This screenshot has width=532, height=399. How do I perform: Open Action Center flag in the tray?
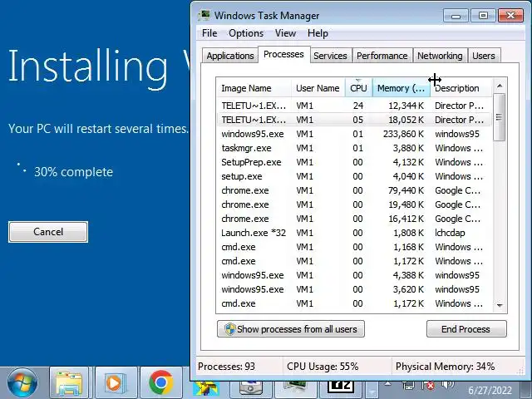tap(428, 386)
